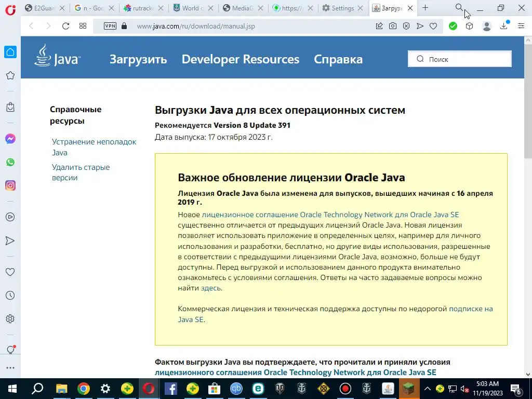532x399 pixels.
Task: Open Удалить старые версии link
Action: click(81, 172)
